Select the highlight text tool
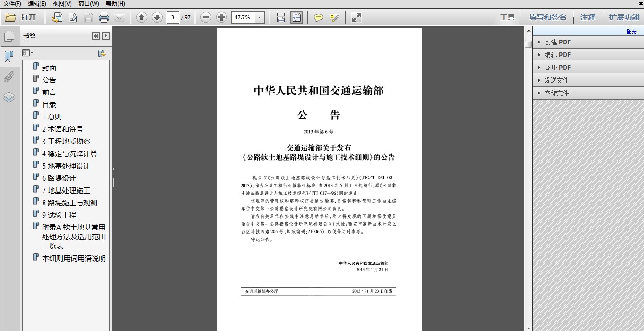Image resolution: width=644 pixels, height=331 pixels. pos(334,17)
